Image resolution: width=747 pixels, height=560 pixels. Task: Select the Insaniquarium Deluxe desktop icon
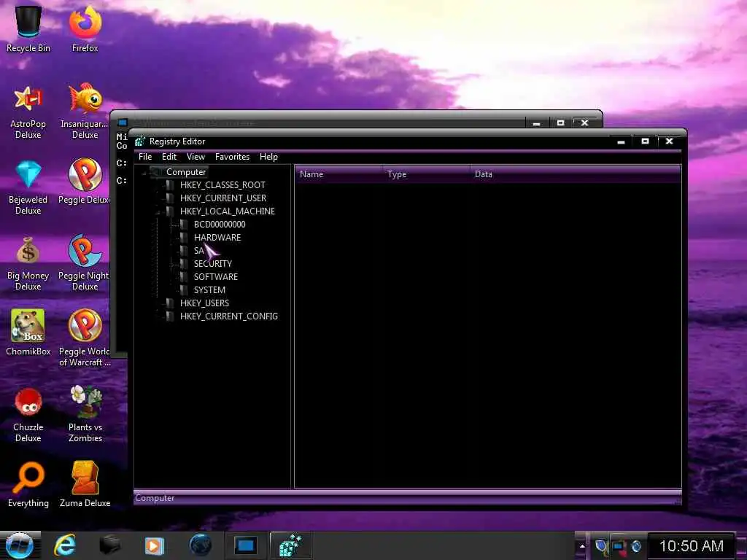(x=85, y=111)
